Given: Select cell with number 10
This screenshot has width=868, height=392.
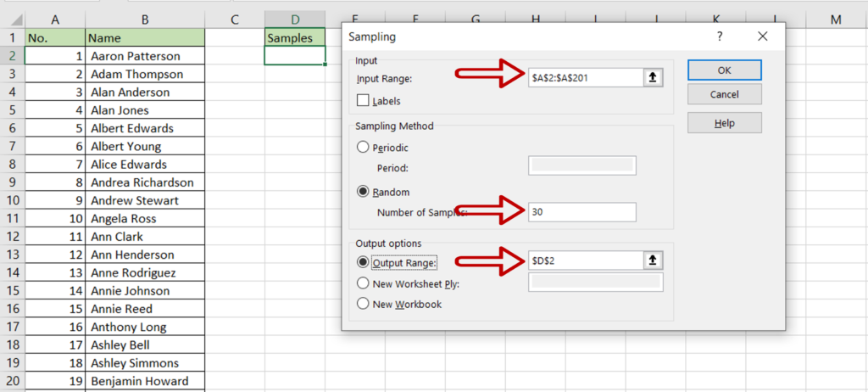Looking at the screenshot, I should point(55,218).
